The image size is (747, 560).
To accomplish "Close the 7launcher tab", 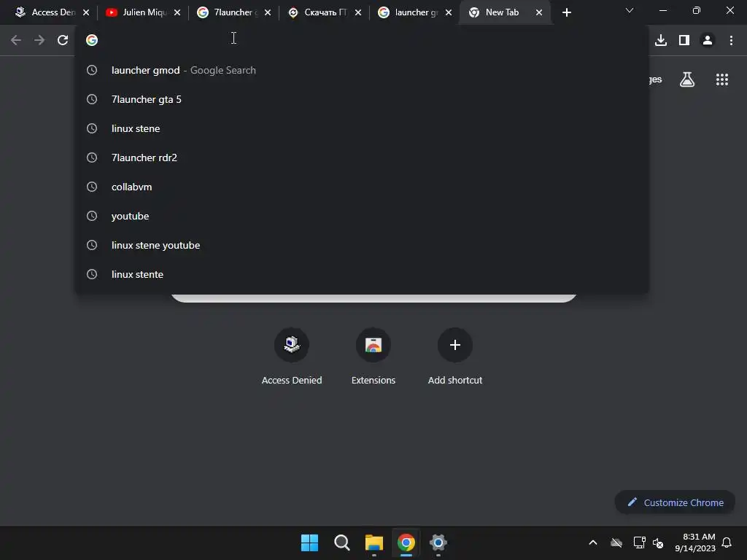I will coord(268,12).
